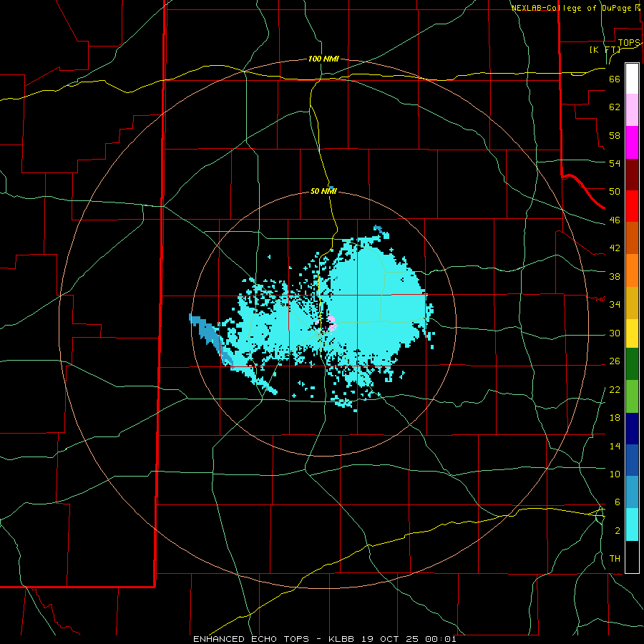The image size is (644, 644).
Task: Click the 2 legend value
Action: (x=617, y=530)
